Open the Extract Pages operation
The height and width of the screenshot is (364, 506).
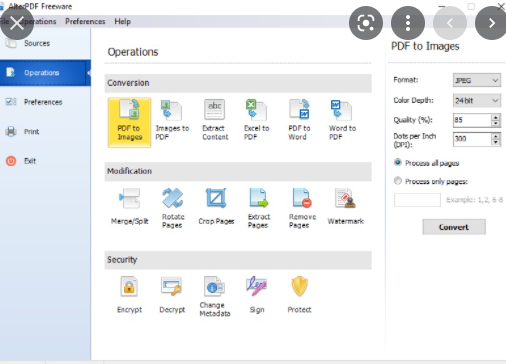click(x=259, y=208)
